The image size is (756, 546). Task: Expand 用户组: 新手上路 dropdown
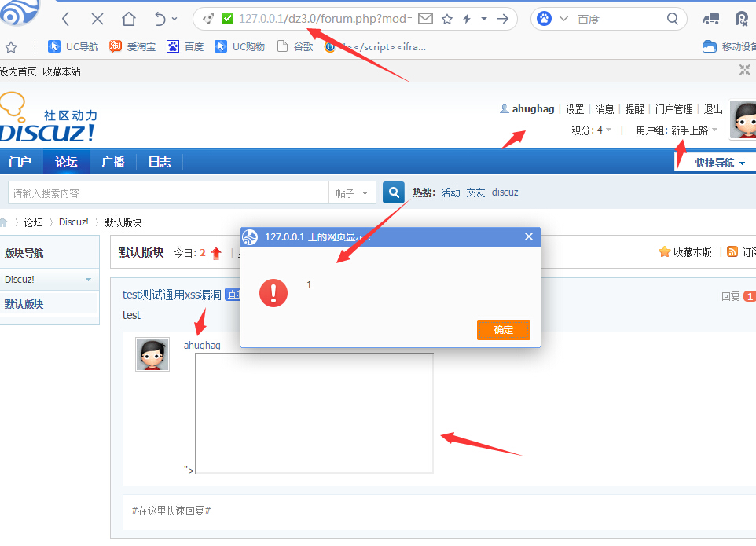[x=677, y=130]
